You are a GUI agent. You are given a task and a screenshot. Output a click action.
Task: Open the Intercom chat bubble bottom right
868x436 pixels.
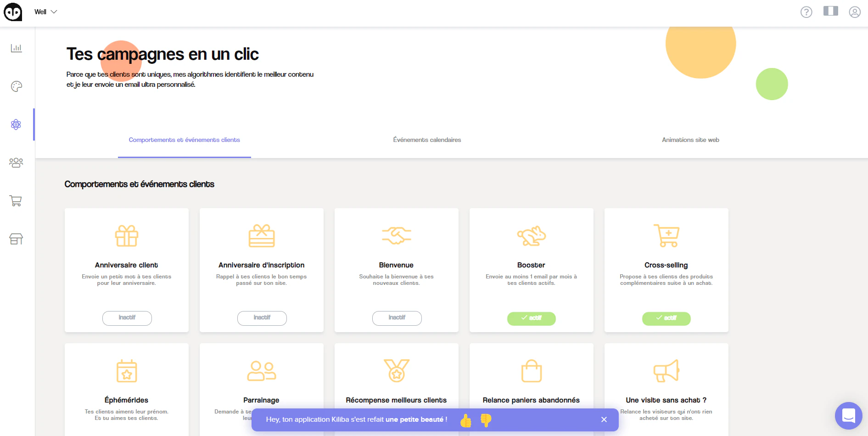pos(848,415)
